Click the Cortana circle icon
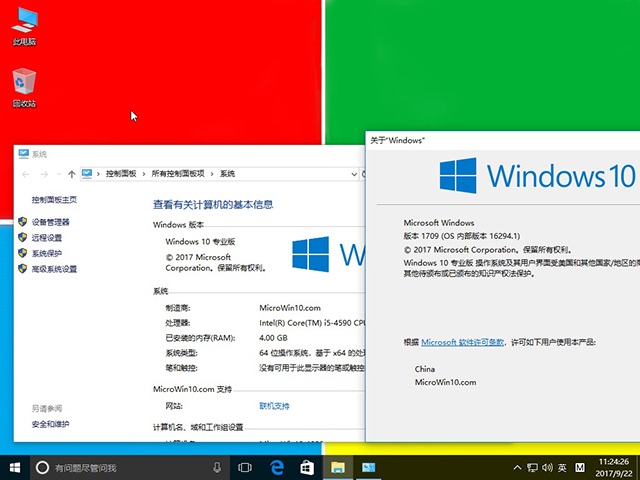The height and width of the screenshot is (480, 640). 42,467
